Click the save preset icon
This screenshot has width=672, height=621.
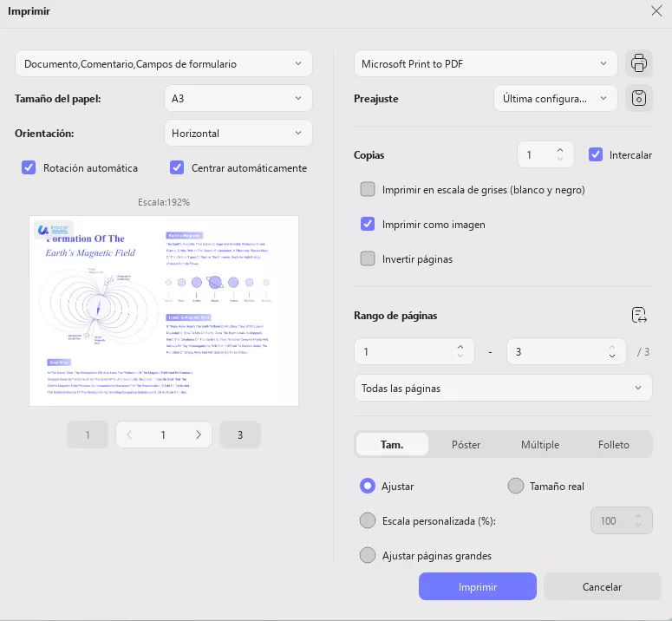pyautogui.click(x=639, y=99)
